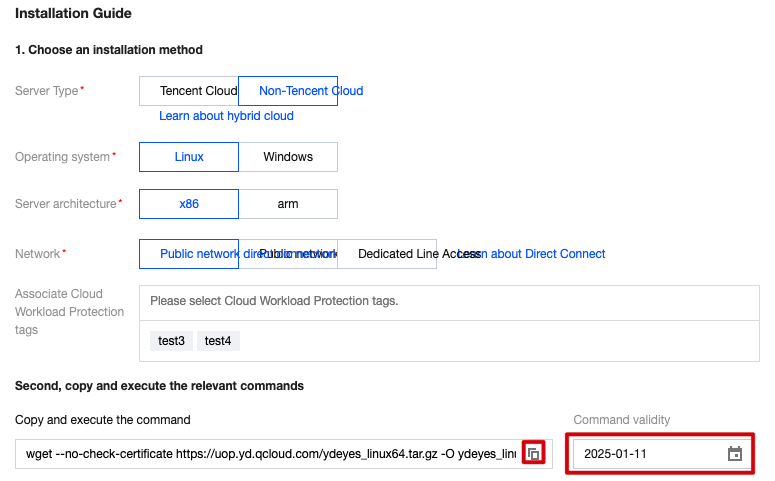Choose arm server architecture

288,204
